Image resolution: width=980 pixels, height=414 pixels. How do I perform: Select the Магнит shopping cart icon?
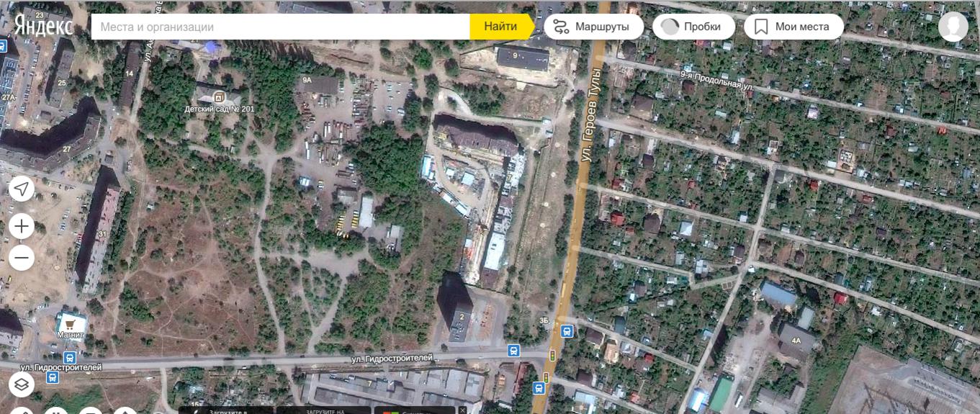(x=71, y=323)
